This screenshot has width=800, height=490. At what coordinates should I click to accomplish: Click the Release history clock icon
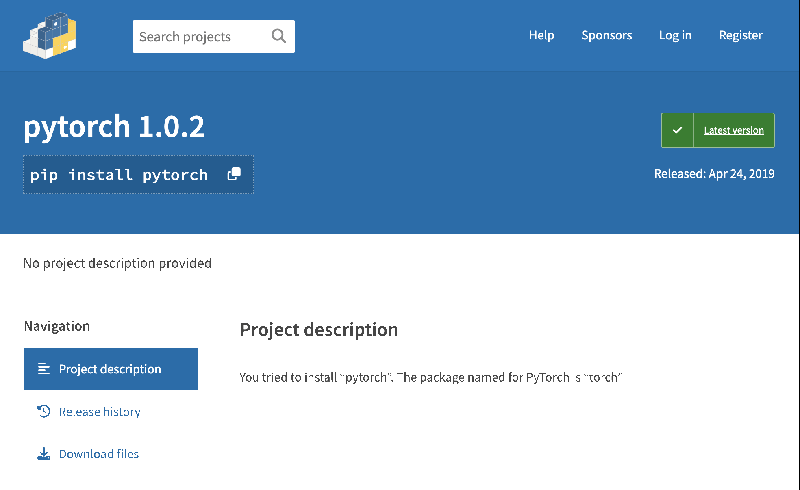click(x=43, y=411)
